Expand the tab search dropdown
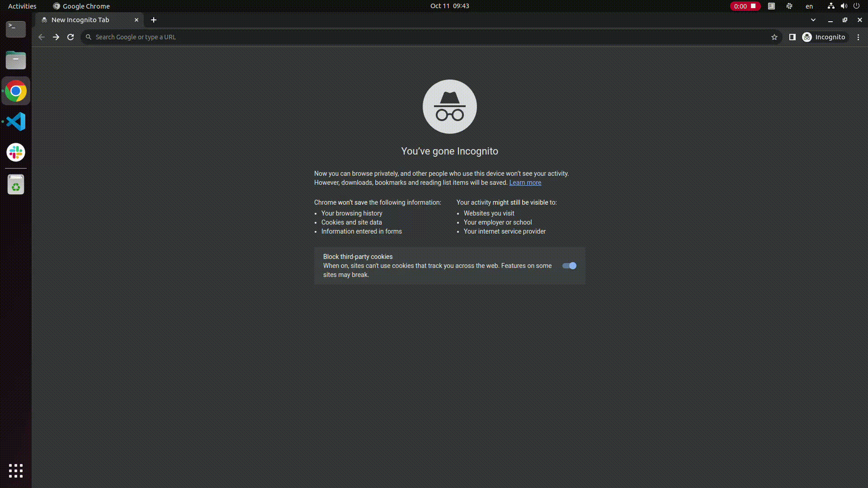The image size is (868, 488). click(x=813, y=20)
